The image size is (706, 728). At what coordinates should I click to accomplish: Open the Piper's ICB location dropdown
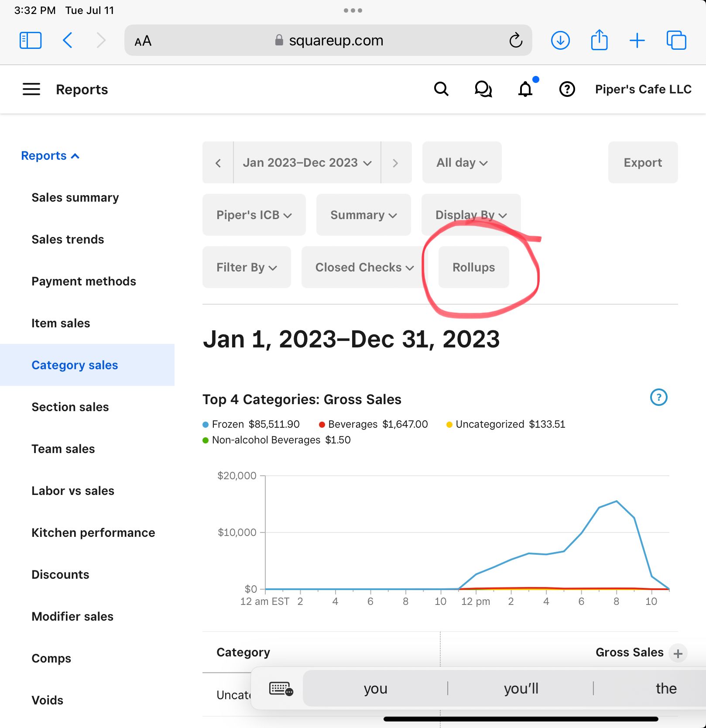(254, 215)
